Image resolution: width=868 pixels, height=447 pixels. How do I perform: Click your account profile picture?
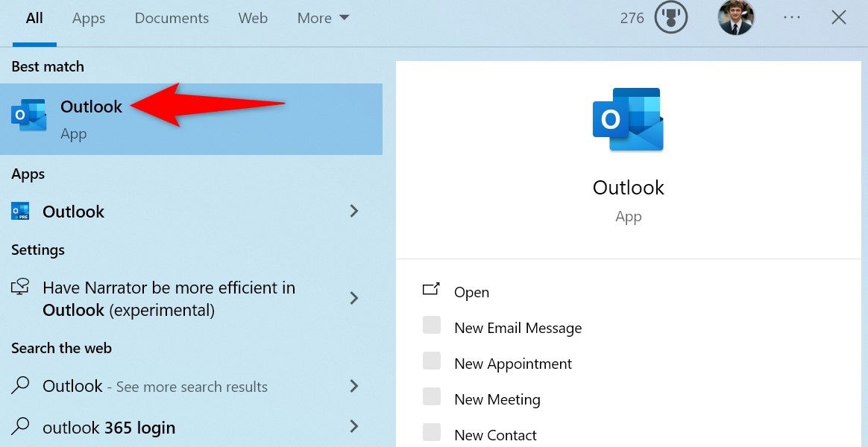tap(735, 17)
